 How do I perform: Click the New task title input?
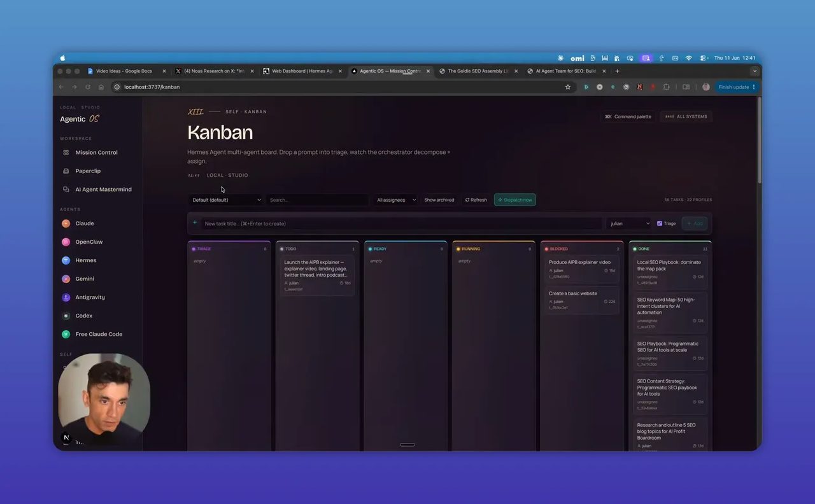point(401,223)
